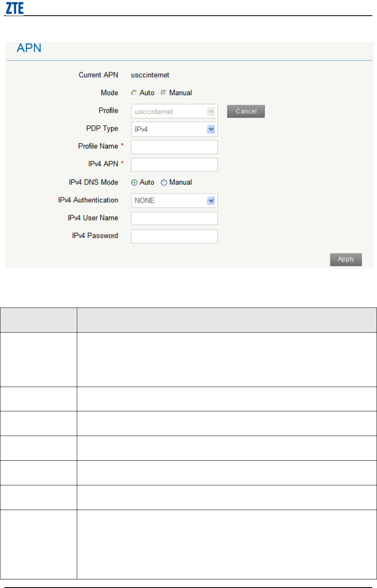The image size is (377, 588).
Task: Choose Auto for IPv4 DNS Mode
Action: [134, 183]
